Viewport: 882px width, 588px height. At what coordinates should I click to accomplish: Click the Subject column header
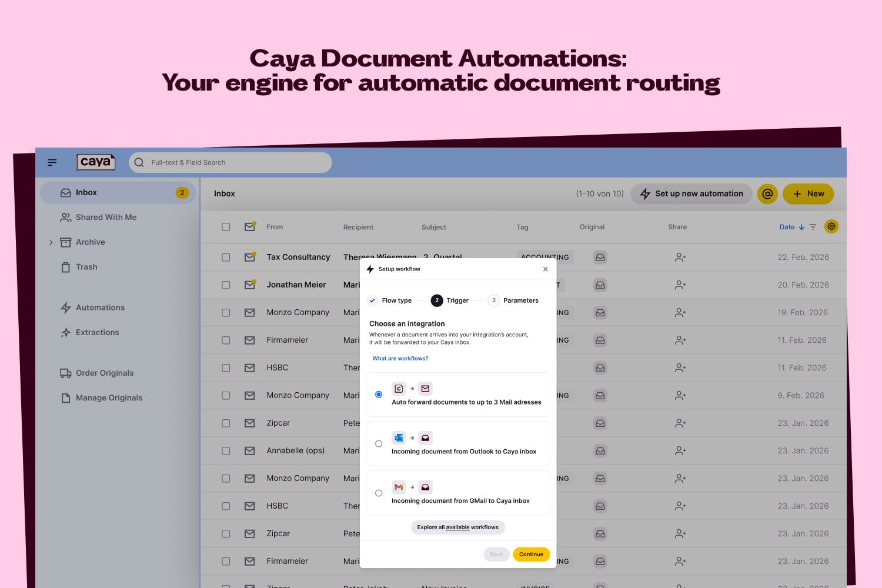(434, 227)
